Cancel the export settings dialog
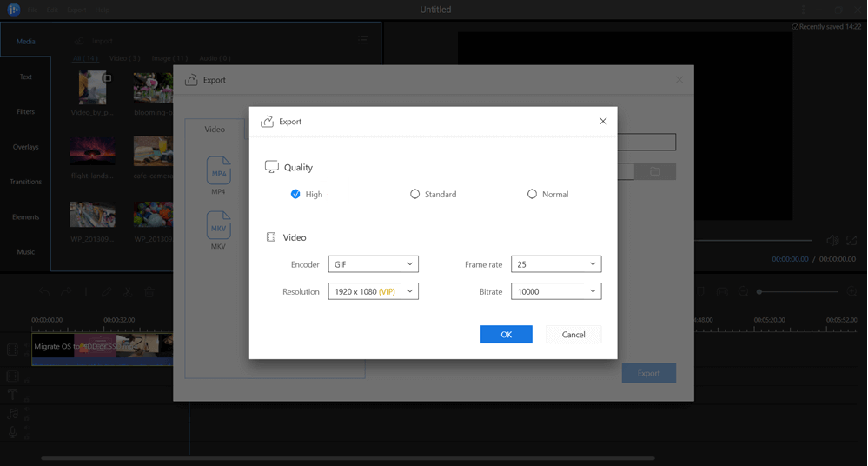This screenshot has width=868, height=466. pos(573,335)
